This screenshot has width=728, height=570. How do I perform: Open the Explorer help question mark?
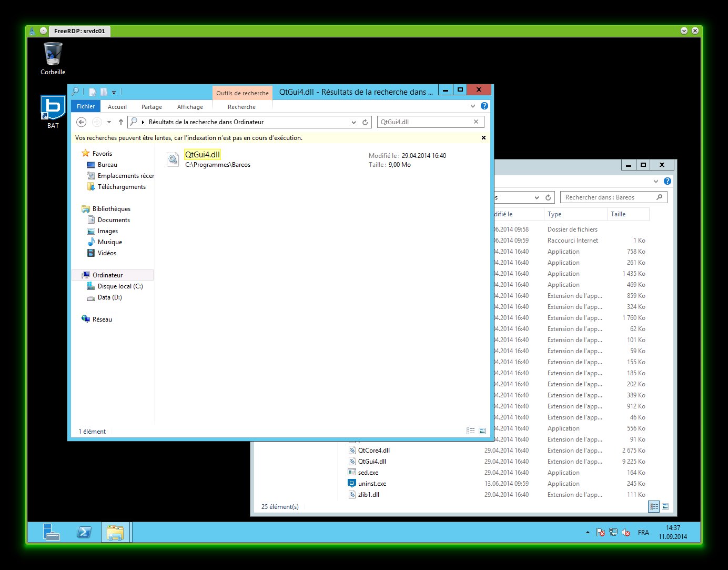point(484,106)
